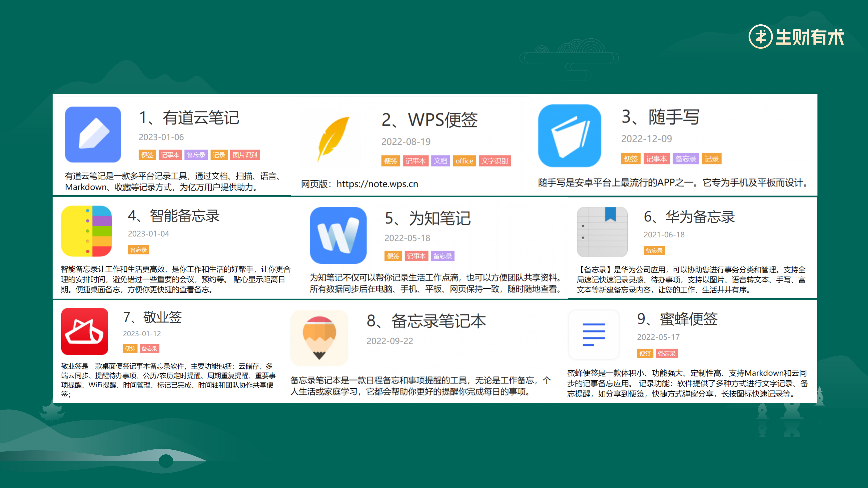Screen dimensions: 868x488
Task: Click the 华为备忘录 gray notepad icon
Action: tap(602, 232)
